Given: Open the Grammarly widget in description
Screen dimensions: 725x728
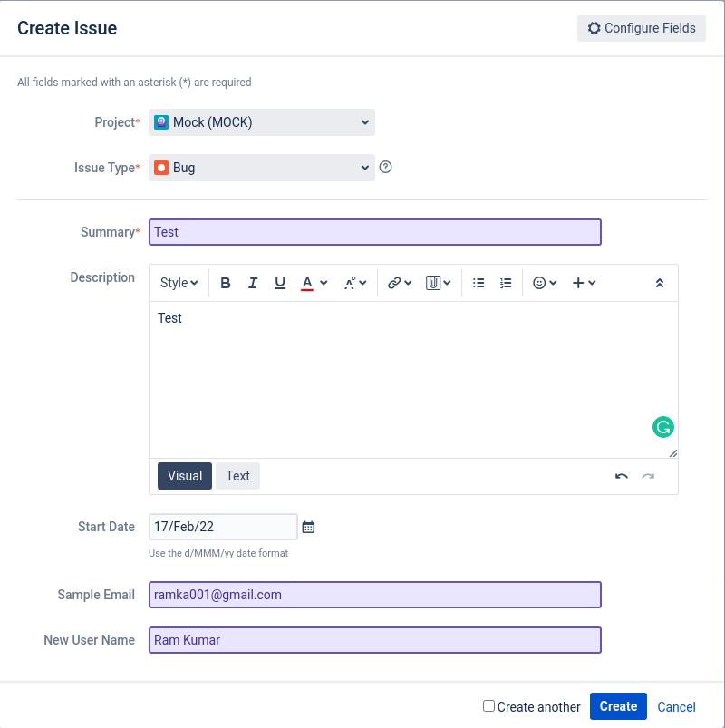Looking at the screenshot, I should click(x=663, y=427).
